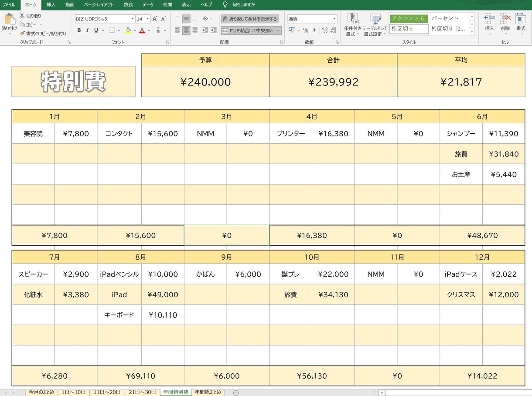The height and width of the screenshot is (396, 532).
Task: Click the Paste (貼り付け) clipboard icon
Action: tap(9, 19)
